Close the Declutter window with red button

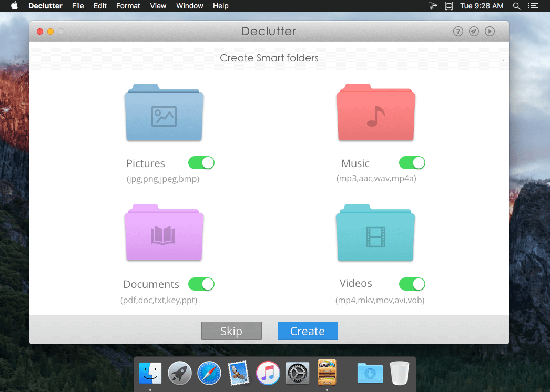point(40,32)
